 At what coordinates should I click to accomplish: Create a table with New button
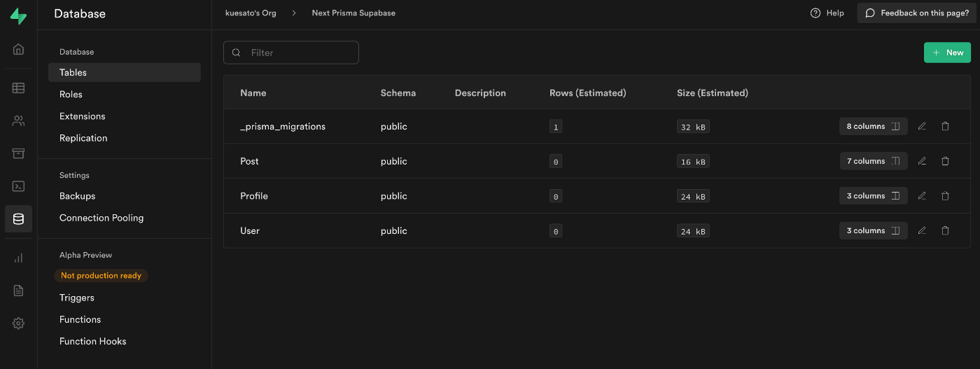pyautogui.click(x=947, y=53)
